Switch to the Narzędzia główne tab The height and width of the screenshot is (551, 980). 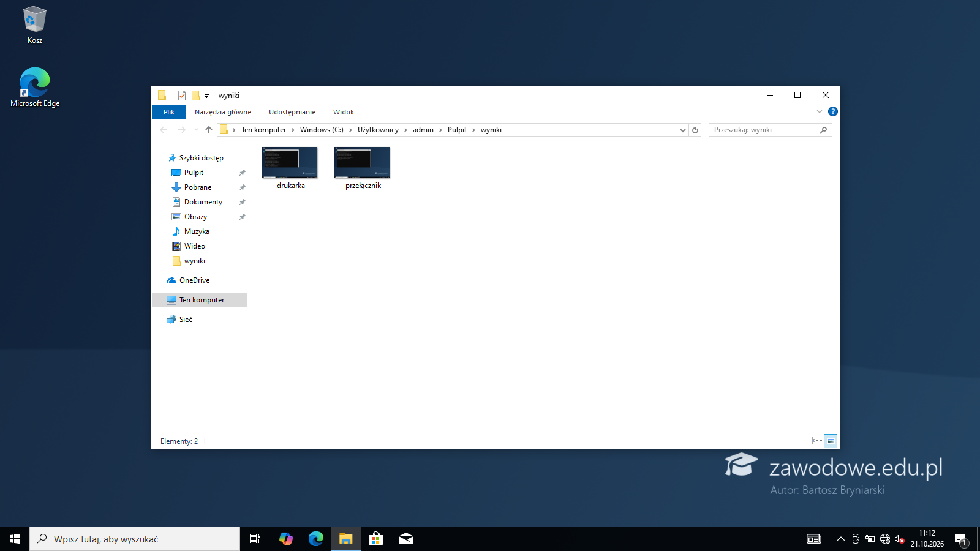pyautogui.click(x=223, y=112)
